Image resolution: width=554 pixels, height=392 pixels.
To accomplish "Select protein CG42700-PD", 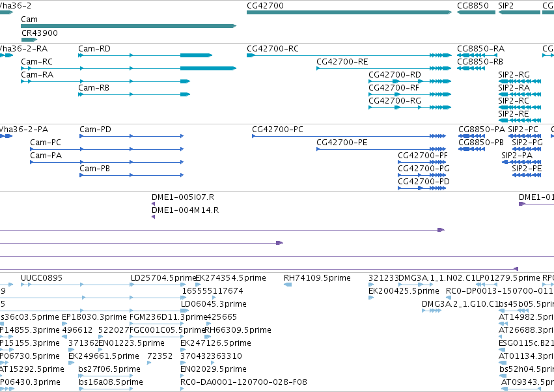I will [x=422, y=188].
